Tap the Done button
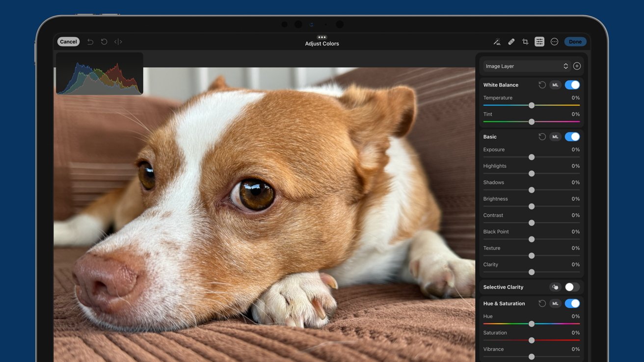 coord(575,42)
